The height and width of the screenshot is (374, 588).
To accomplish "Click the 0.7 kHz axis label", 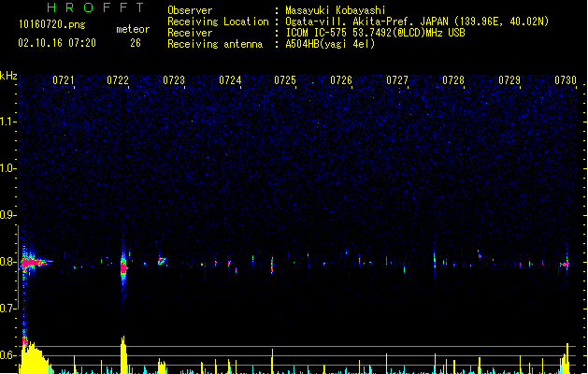I will 7,309.
